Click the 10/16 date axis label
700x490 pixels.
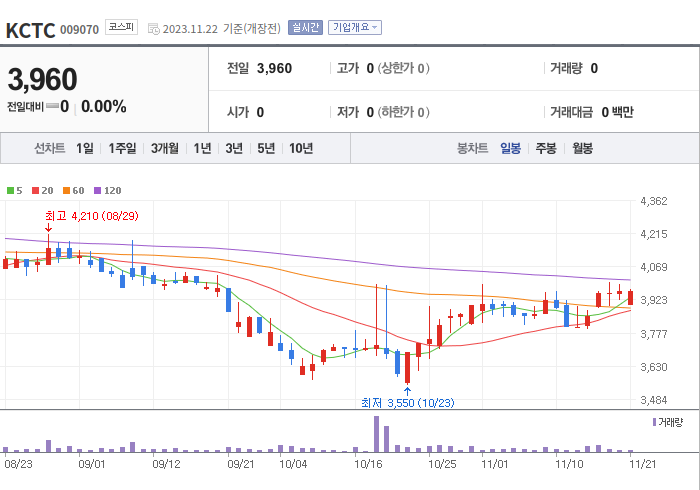coord(368,464)
